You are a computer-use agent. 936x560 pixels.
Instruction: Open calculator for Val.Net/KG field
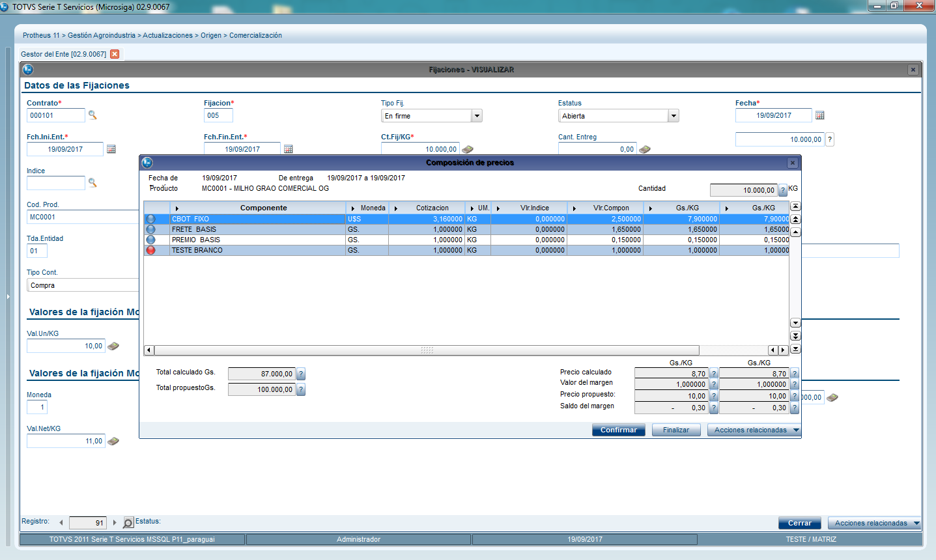point(113,441)
